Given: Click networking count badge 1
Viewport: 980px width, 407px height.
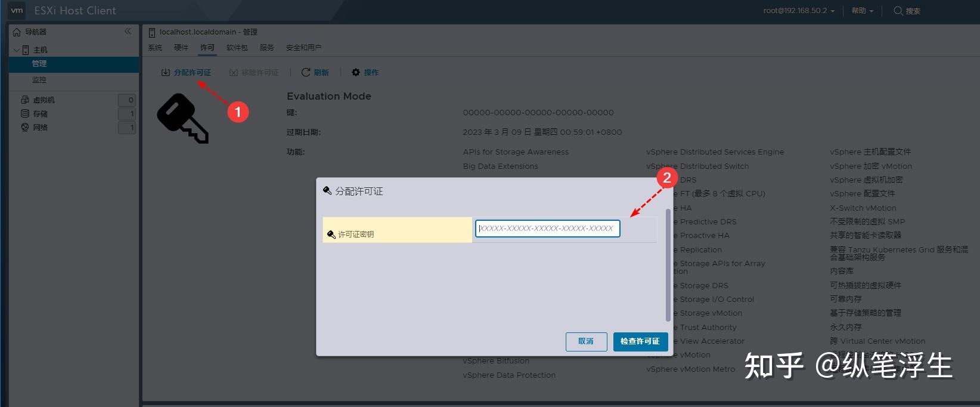Looking at the screenshot, I should (127, 128).
